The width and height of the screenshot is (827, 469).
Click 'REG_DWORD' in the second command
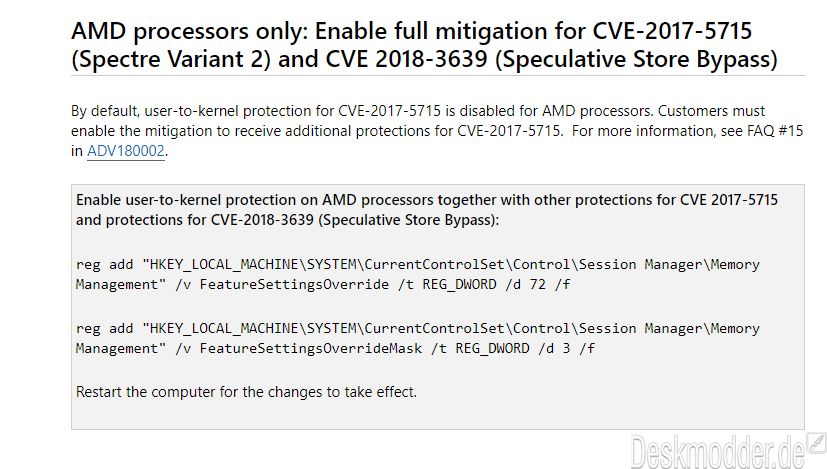[493, 349]
